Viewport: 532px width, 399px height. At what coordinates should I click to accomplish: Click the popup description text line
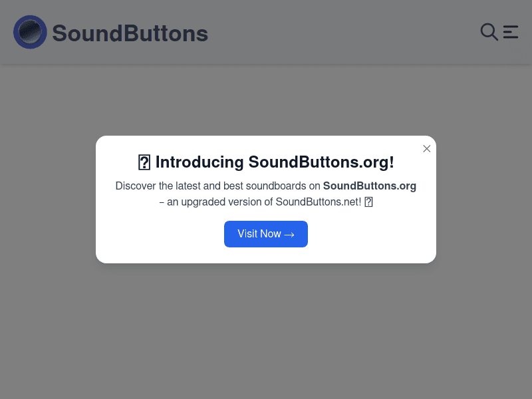click(x=266, y=194)
